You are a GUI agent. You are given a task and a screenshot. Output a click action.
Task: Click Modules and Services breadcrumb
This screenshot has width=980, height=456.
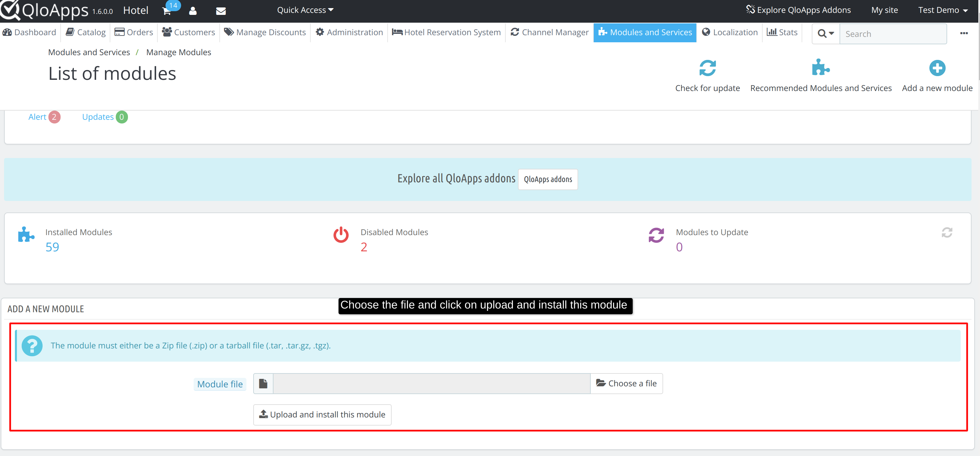click(89, 52)
